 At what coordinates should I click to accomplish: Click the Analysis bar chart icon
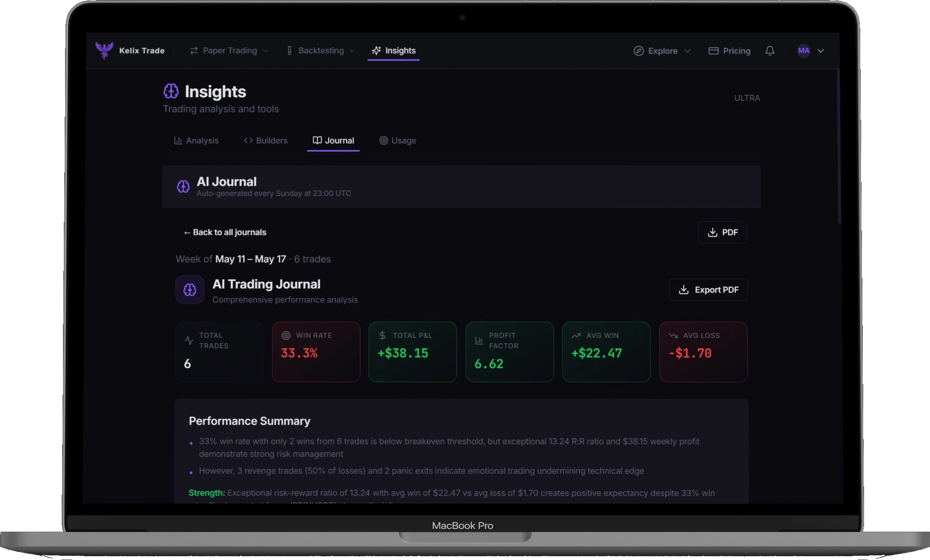click(x=178, y=140)
